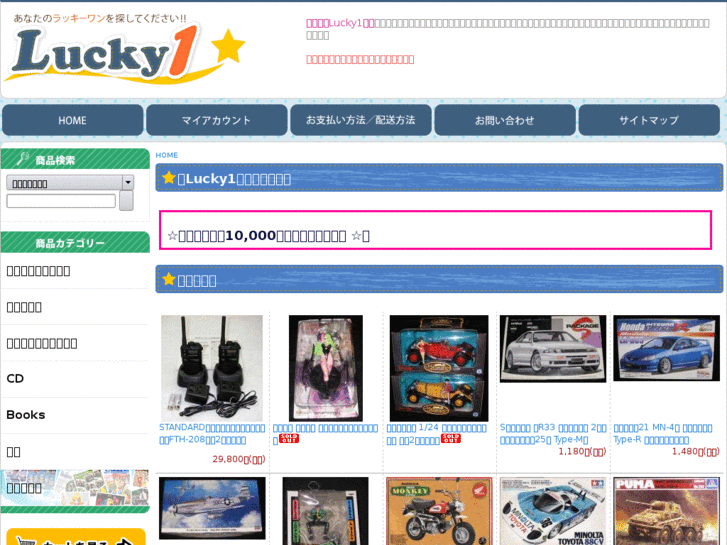
Task: Open the comics banner category
Action: (75, 488)
